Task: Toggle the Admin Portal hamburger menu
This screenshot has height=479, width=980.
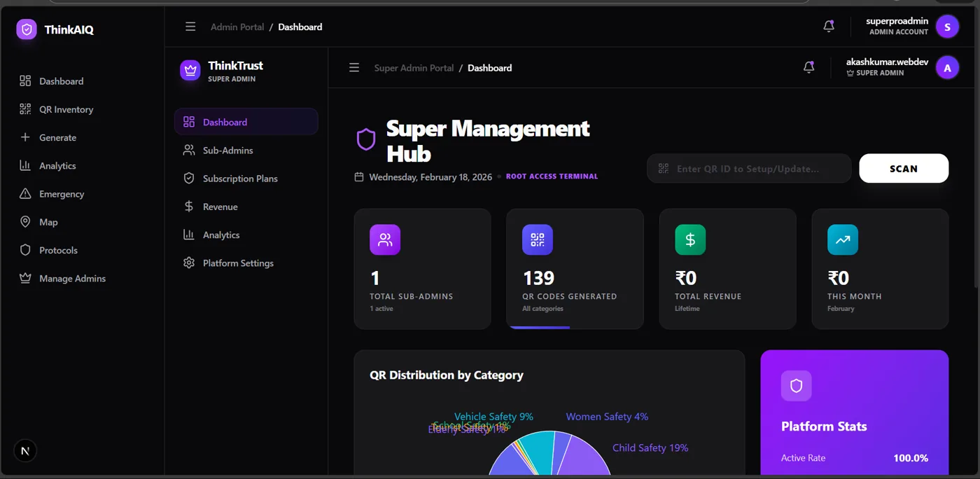Action: [190, 27]
